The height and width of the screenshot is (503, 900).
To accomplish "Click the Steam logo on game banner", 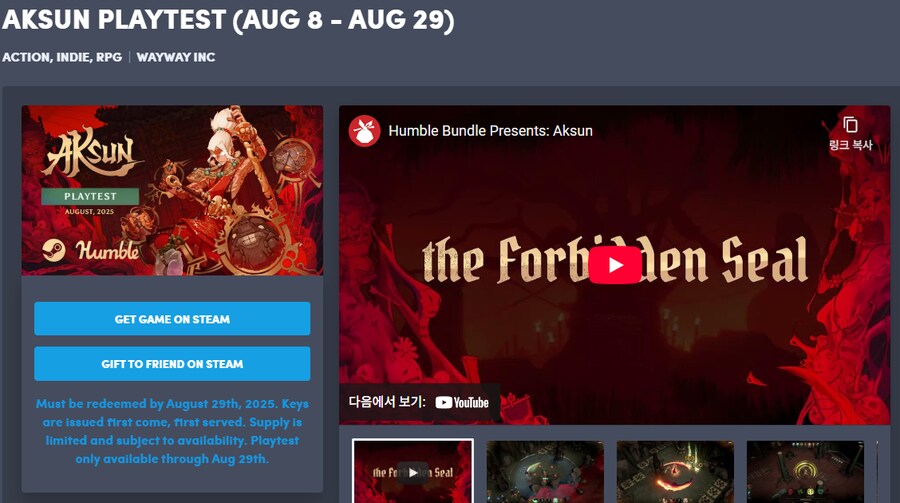I will pos(54,250).
